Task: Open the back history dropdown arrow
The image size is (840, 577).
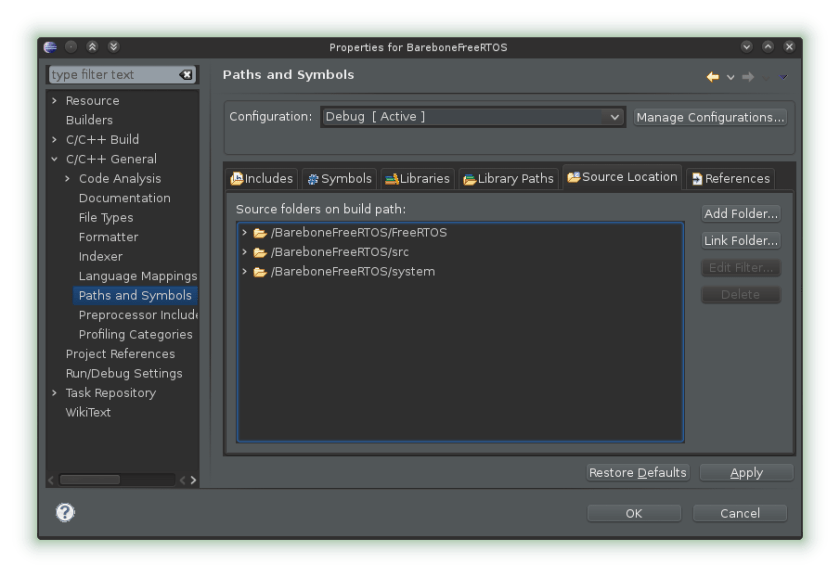Action: tap(730, 77)
